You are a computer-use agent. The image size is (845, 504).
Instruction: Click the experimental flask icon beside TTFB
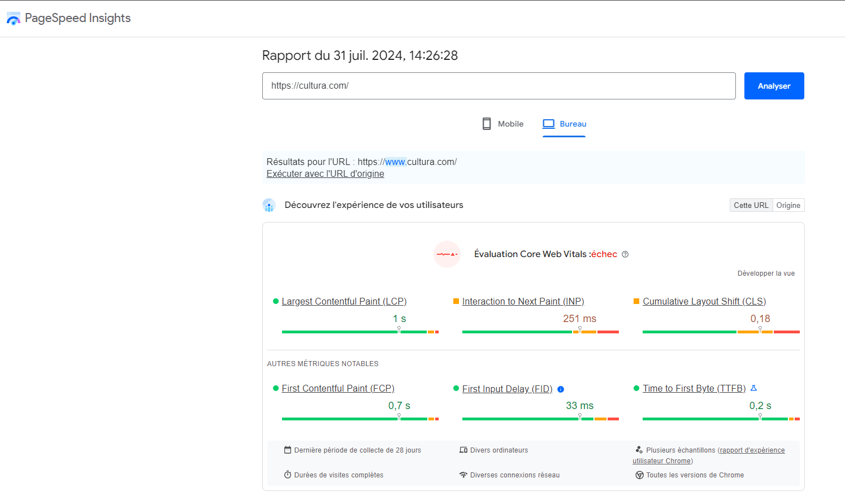[x=753, y=388]
